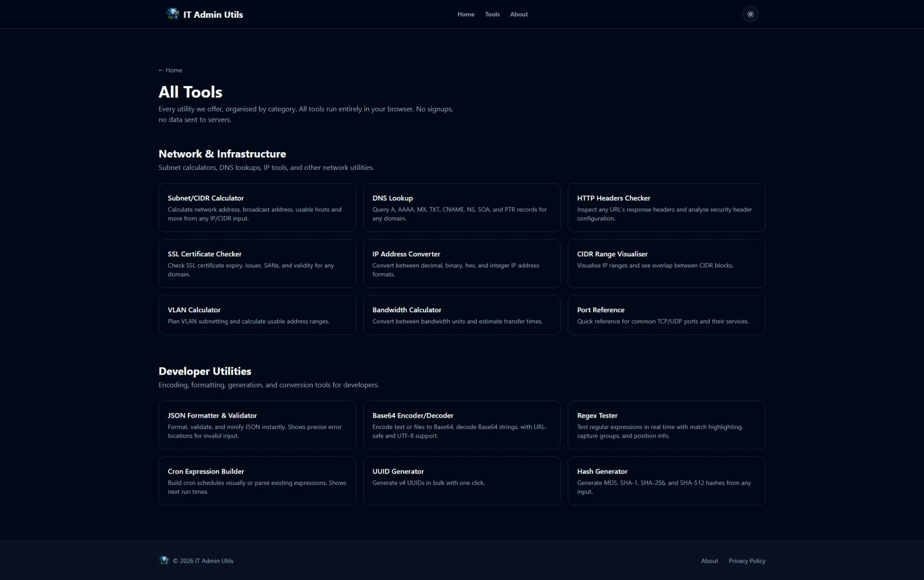Open the HTTP Headers Checker tool
Screen dimensions: 924x580
666,207
